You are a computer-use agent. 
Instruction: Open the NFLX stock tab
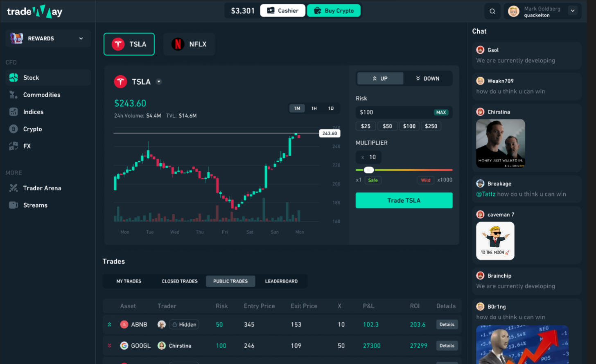(189, 44)
